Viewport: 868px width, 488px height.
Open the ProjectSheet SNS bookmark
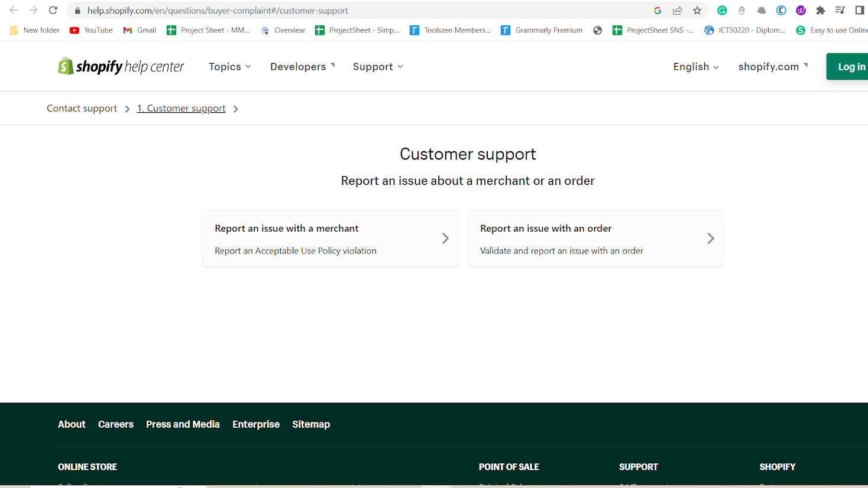(653, 30)
